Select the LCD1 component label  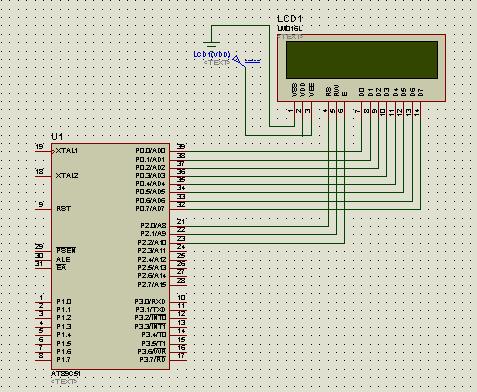click(290, 19)
